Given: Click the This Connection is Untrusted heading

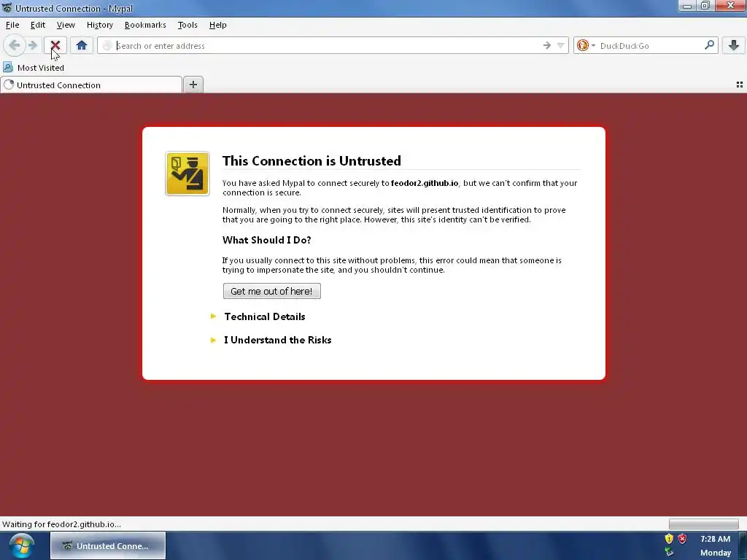Looking at the screenshot, I should coord(311,160).
